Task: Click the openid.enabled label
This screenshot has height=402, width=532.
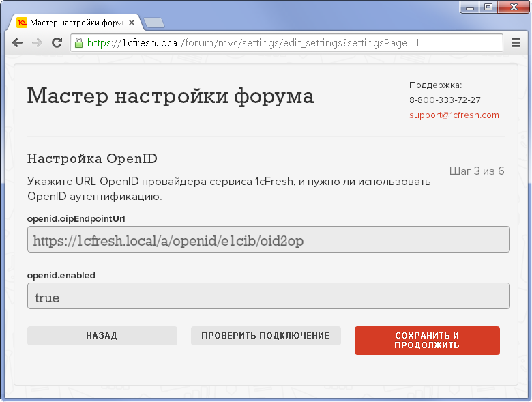Action: 61,276
